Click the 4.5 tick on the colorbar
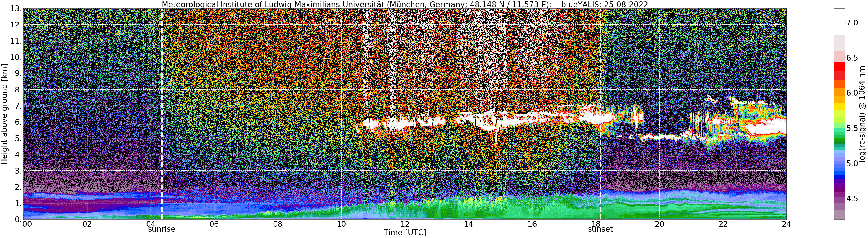The width and height of the screenshot is (868, 238). click(852, 199)
